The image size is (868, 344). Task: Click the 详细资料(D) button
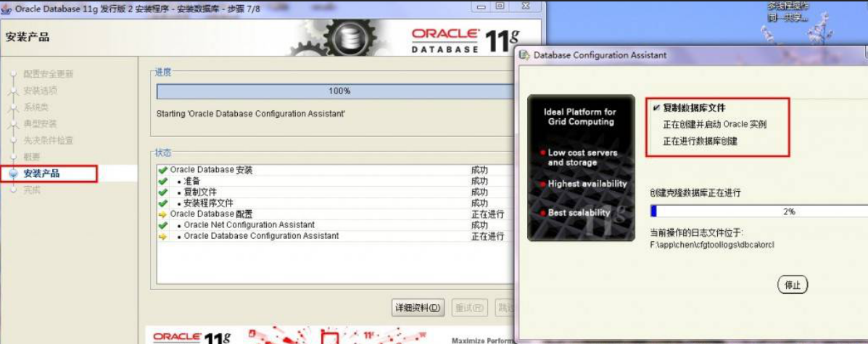[418, 308]
